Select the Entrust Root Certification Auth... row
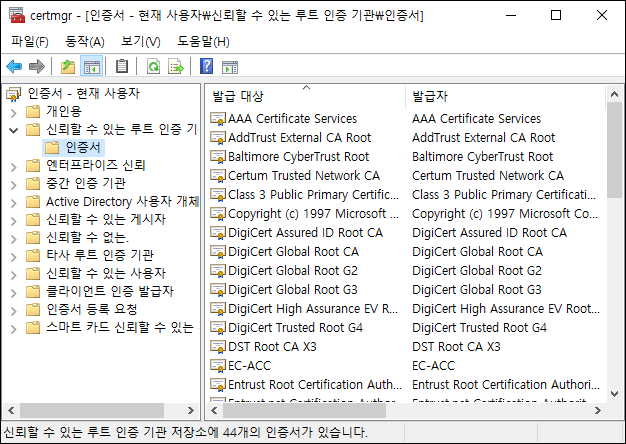Viewport: 626px width, 444px height. point(404,385)
